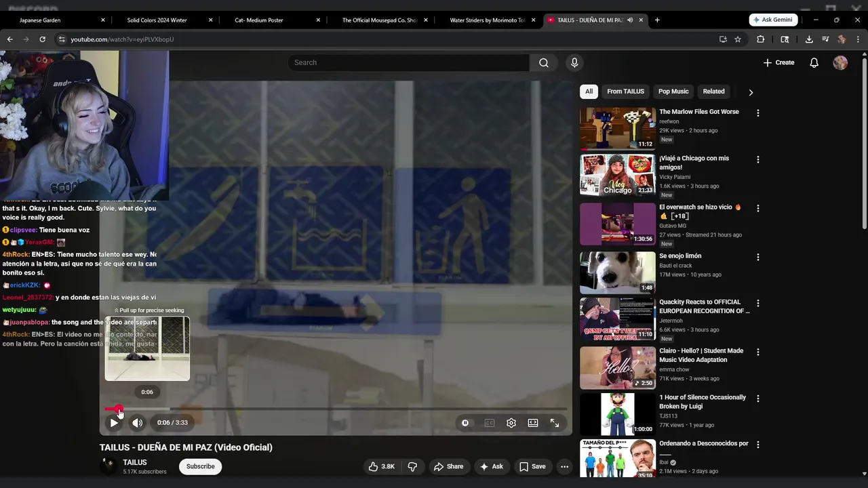
Task: Switch to Japanese Garden browser tab
Action: point(54,20)
